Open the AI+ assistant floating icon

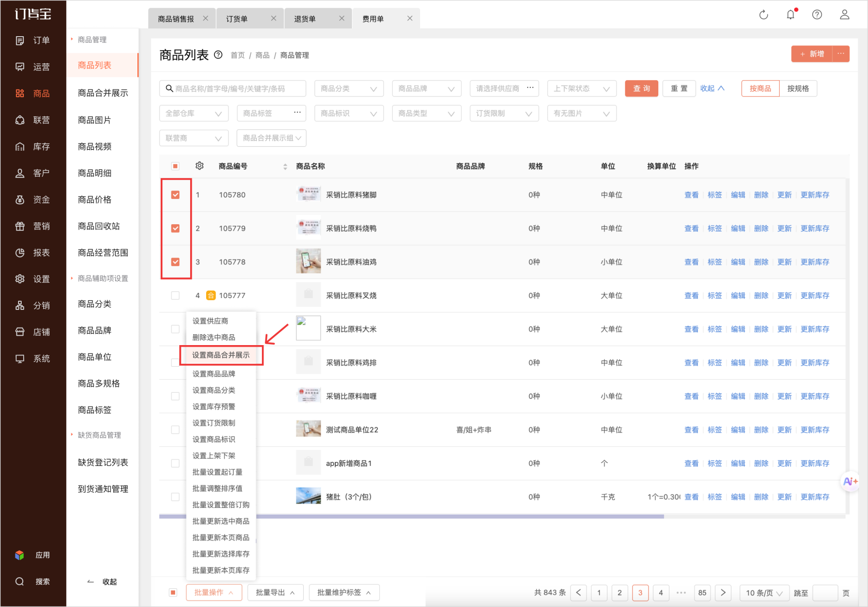850,481
